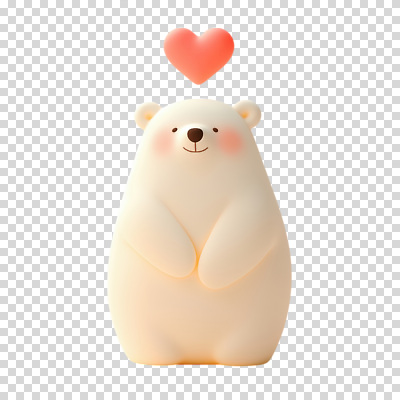Click the red heart above the bear
The height and width of the screenshot is (400, 400).
point(199,55)
